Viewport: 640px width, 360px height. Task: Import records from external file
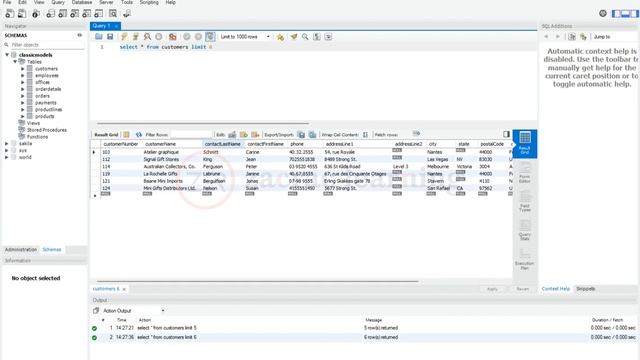(312, 134)
